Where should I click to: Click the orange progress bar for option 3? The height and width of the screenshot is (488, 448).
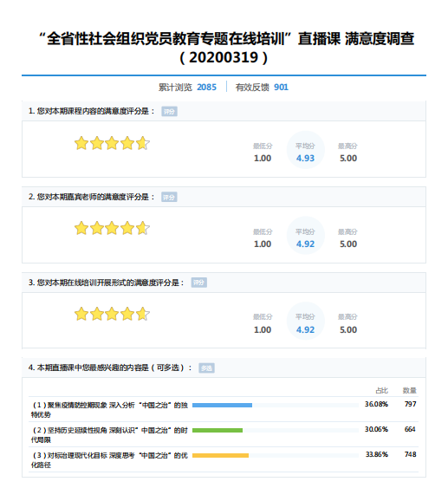coord(221,455)
